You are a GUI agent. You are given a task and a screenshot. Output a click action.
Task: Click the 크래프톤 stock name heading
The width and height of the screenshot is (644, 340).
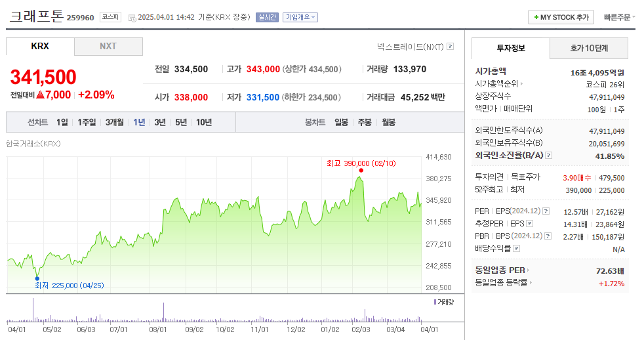click(x=37, y=16)
